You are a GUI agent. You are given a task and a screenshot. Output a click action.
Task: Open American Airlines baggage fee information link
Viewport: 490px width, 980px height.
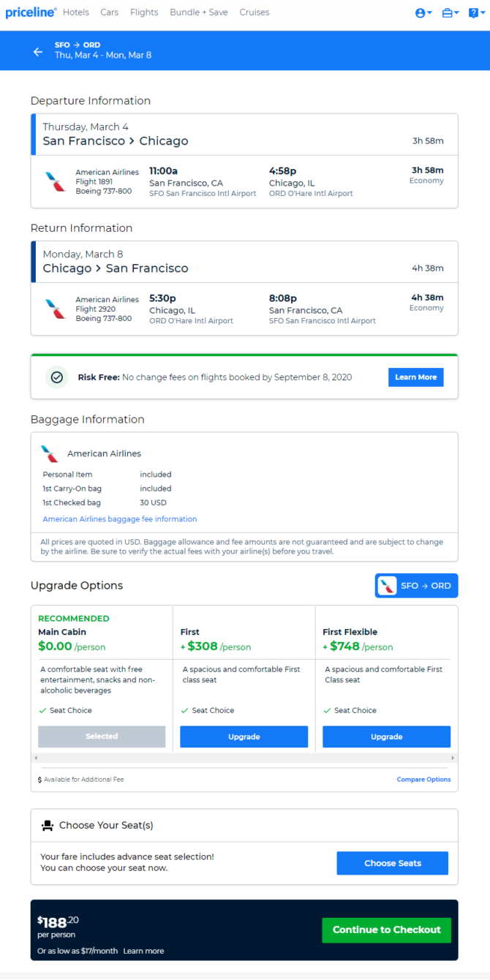pos(120,519)
